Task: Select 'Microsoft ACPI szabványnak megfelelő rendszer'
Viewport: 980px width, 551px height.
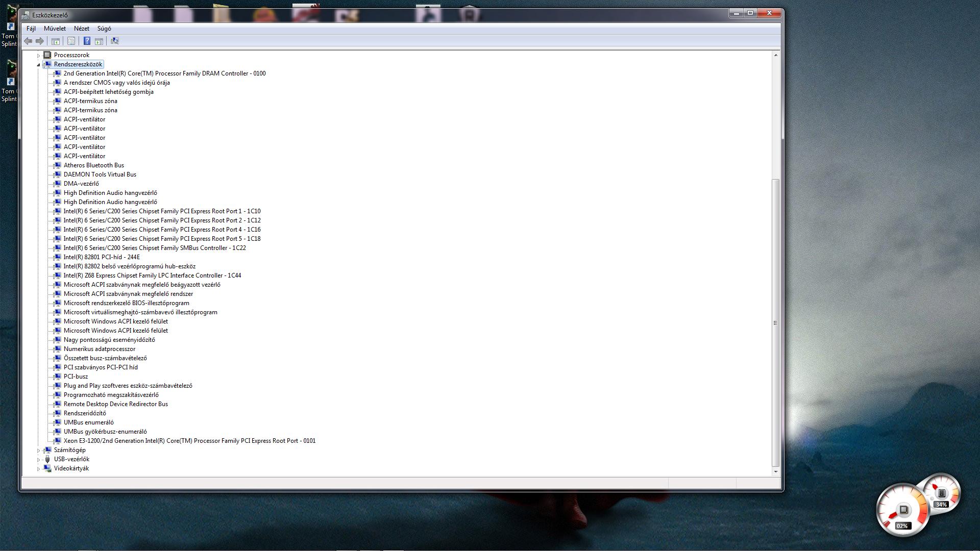Action: tap(128, 294)
